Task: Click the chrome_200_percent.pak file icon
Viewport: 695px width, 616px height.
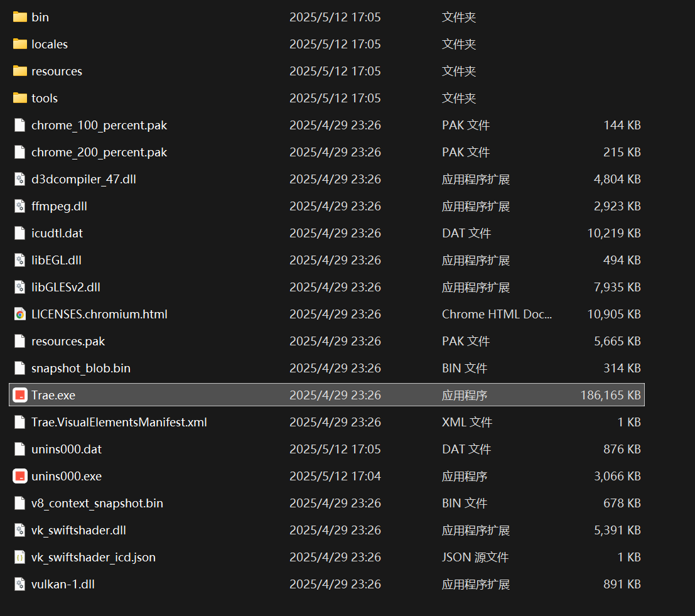Action: click(20, 152)
